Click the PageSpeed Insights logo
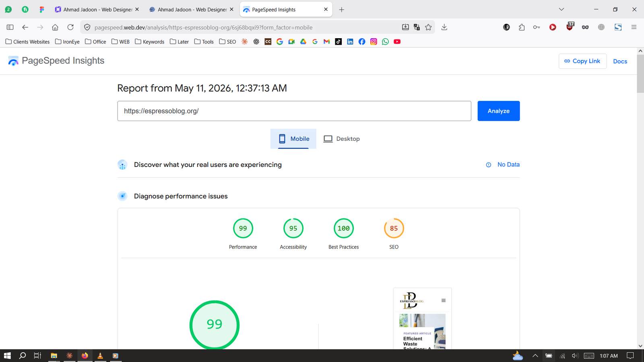644x362 pixels. 56,61
